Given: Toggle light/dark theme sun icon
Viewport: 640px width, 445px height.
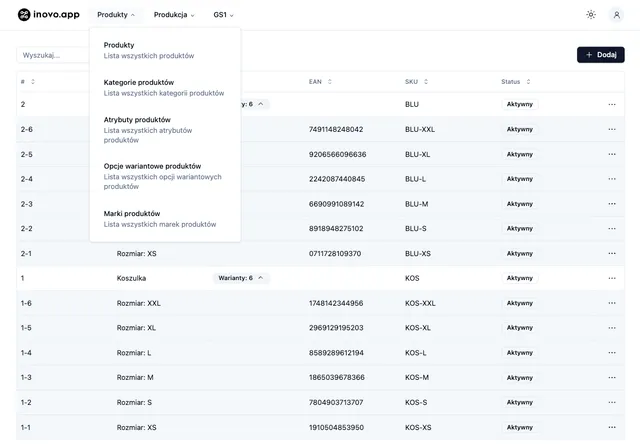Looking at the screenshot, I should 591,15.
